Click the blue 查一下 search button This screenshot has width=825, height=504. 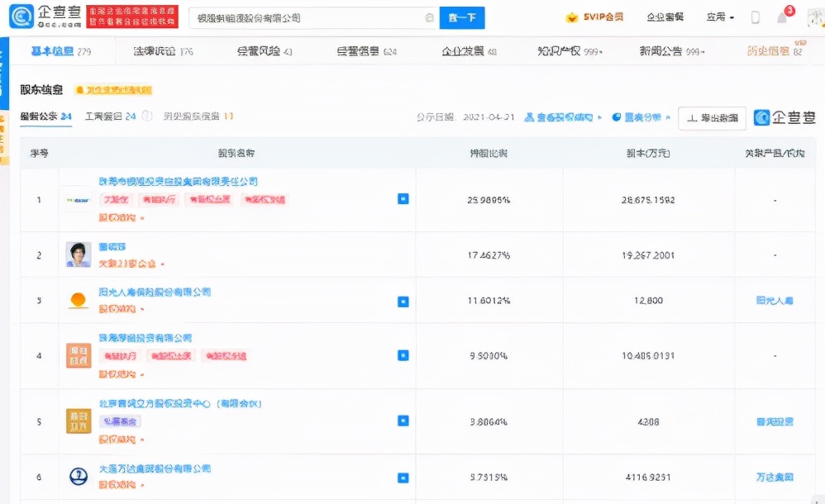click(462, 18)
